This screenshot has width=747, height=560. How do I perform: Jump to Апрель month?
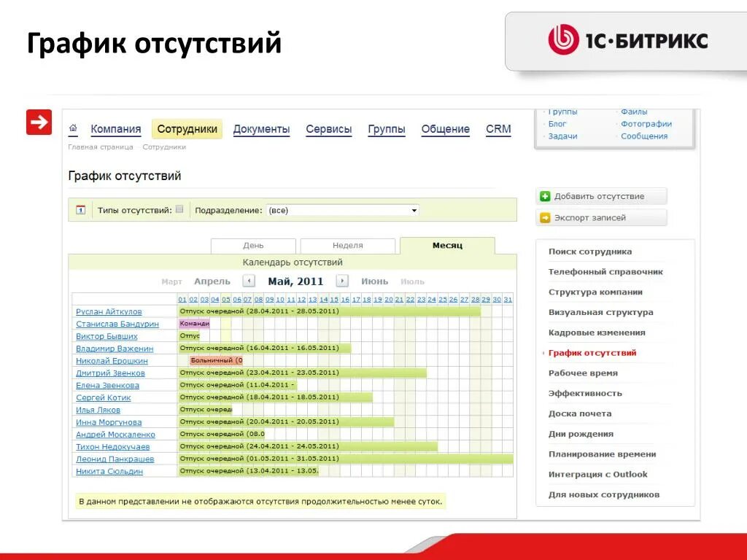(x=212, y=281)
